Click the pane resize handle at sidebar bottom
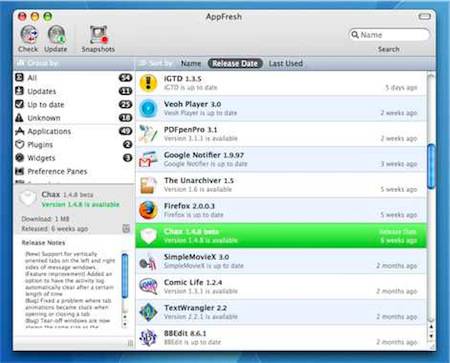450x363 pixels. click(x=130, y=343)
